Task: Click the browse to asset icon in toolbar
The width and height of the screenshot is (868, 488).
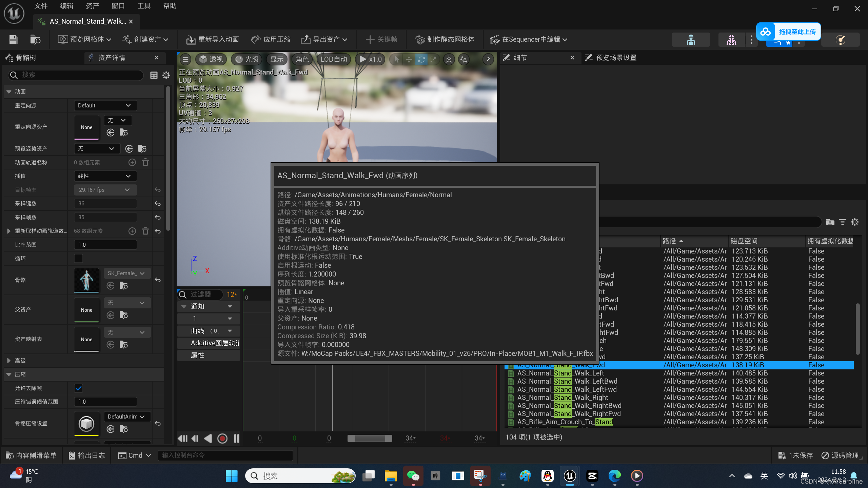Action: [35, 40]
